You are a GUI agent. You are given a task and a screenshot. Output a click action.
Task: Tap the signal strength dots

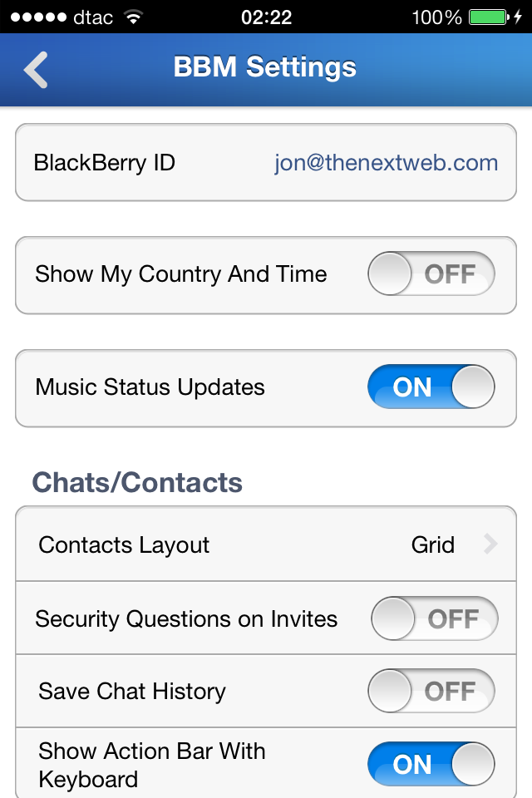pyautogui.click(x=39, y=17)
